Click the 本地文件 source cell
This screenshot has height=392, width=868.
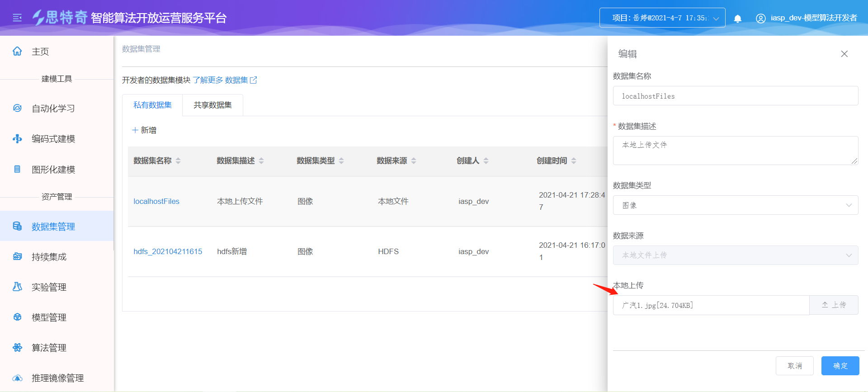click(393, 201)
